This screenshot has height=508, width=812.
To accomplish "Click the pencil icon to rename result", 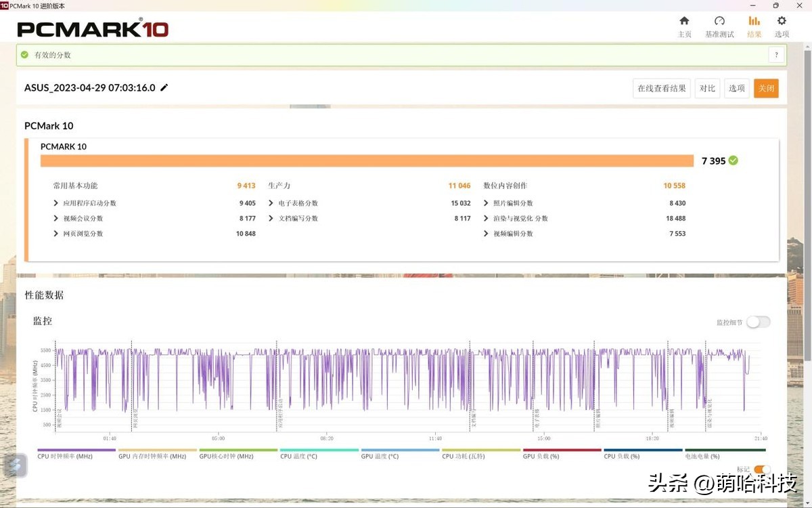I will (x=164, y=88).
